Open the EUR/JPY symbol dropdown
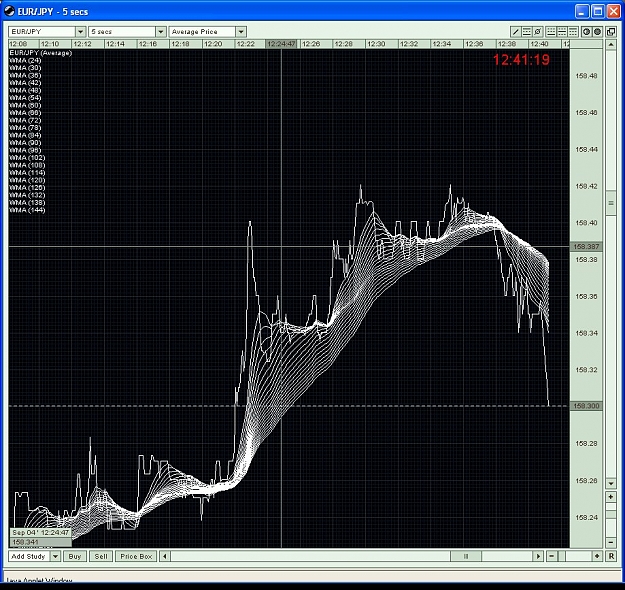 (x=81, y=32)
